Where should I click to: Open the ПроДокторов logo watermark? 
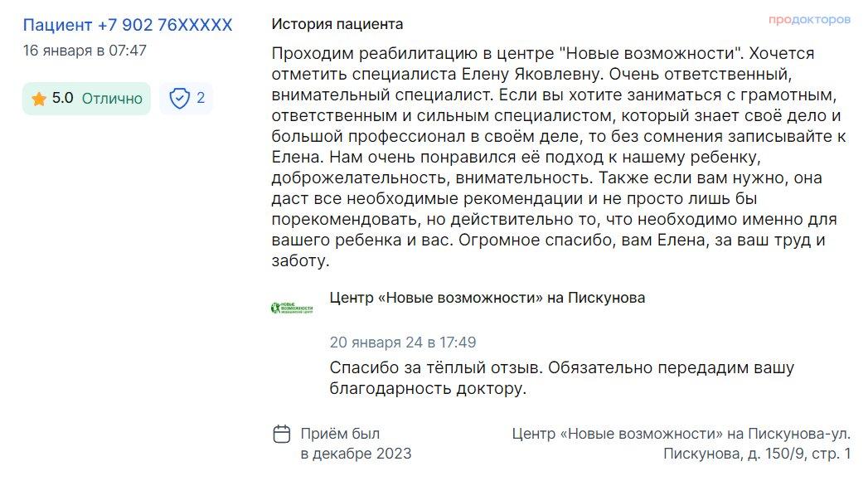click(809, 20)
